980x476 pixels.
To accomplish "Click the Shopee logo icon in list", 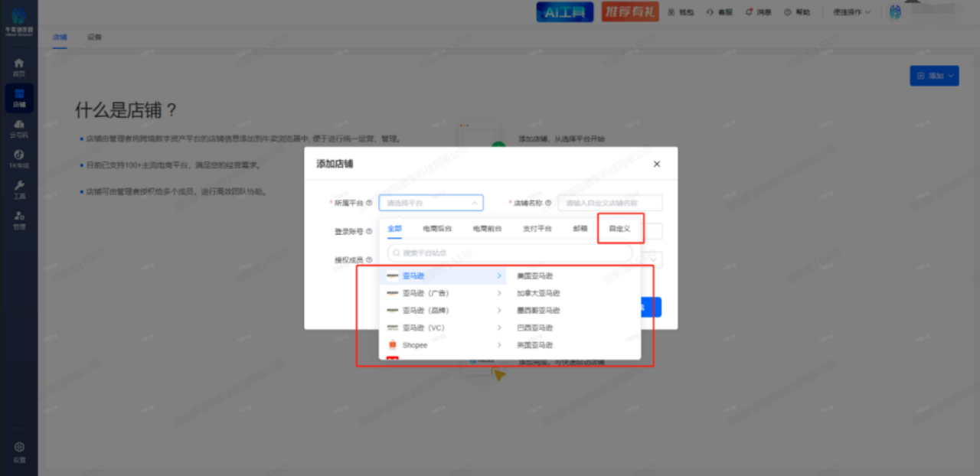I will coord(393,345).
